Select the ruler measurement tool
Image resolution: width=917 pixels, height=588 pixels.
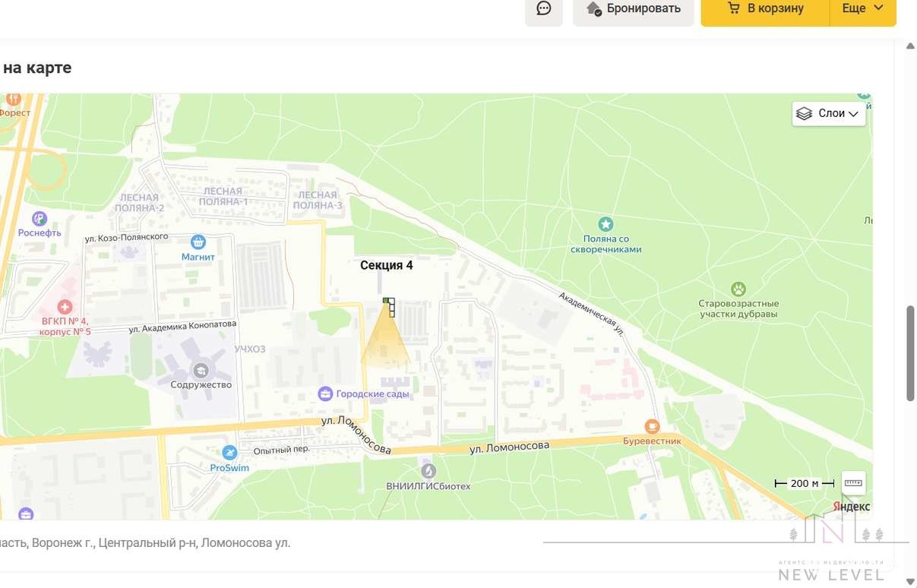853,482
